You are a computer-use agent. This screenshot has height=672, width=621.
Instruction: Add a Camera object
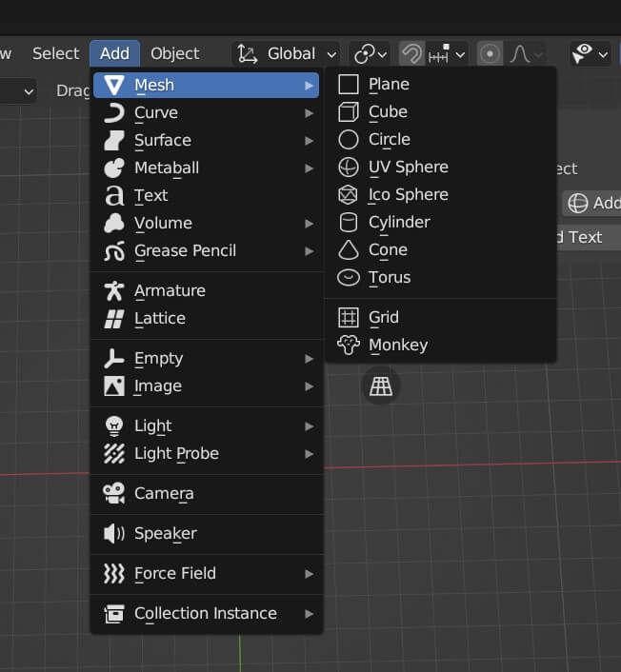click(x=163, y=494)
